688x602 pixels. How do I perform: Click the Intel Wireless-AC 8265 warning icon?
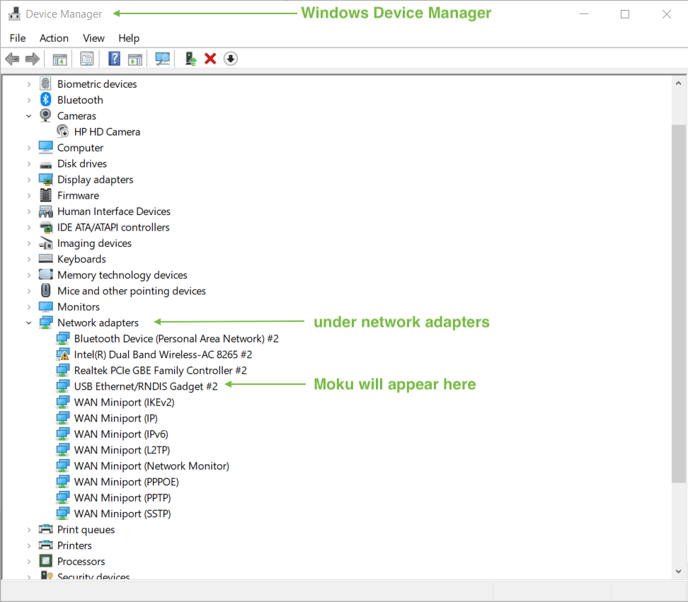[63, 354]
